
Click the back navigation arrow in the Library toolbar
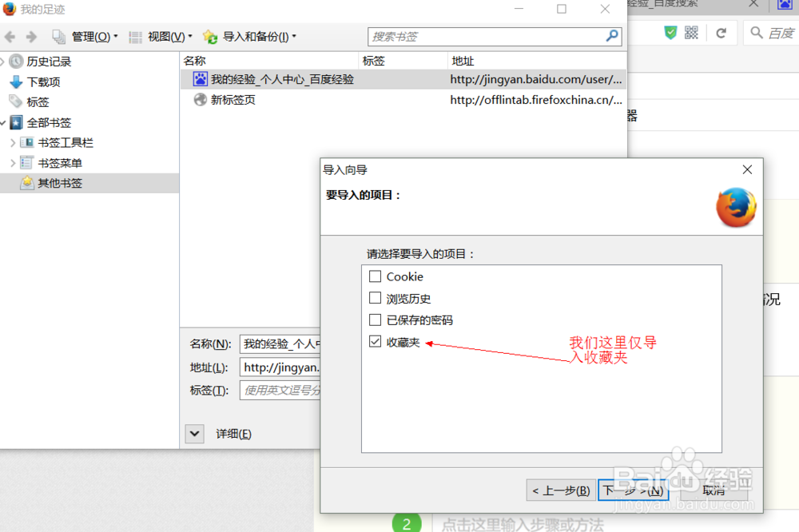[9, 36]
